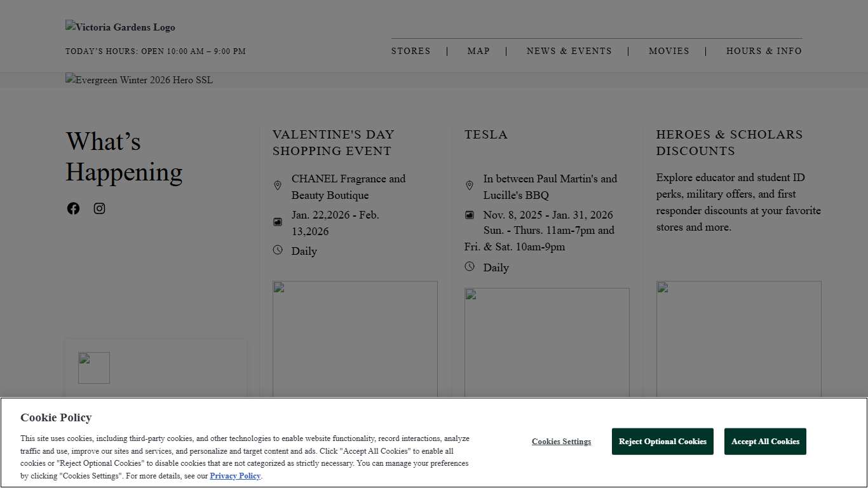Click clock icon in Valentine's Day event
Image resolution: width=868 pixels, height=488 pixels.
(x=278, y=250)
